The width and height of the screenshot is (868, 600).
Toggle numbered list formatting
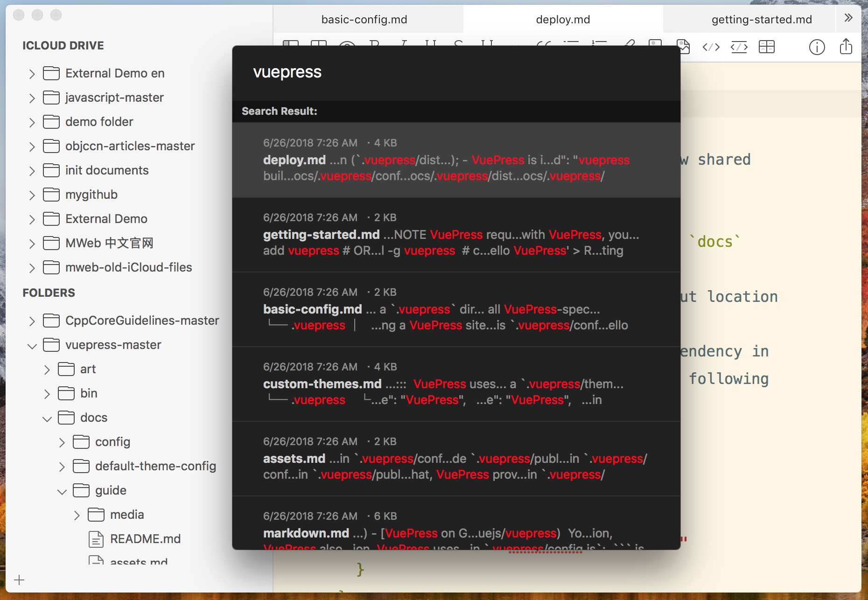[599, 47]
